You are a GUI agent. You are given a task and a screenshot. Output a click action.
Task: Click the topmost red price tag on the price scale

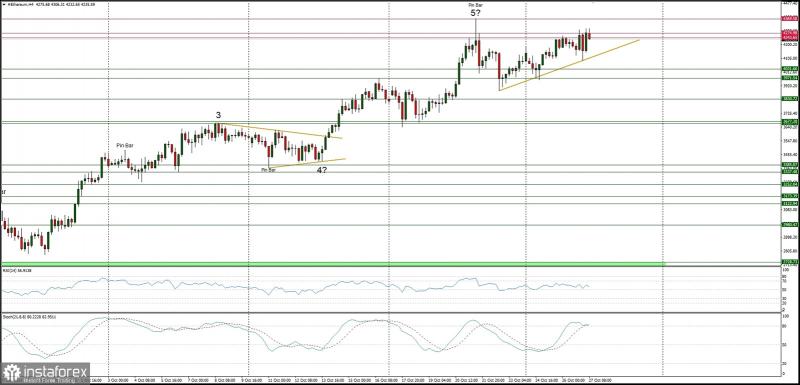pos(790,18)
